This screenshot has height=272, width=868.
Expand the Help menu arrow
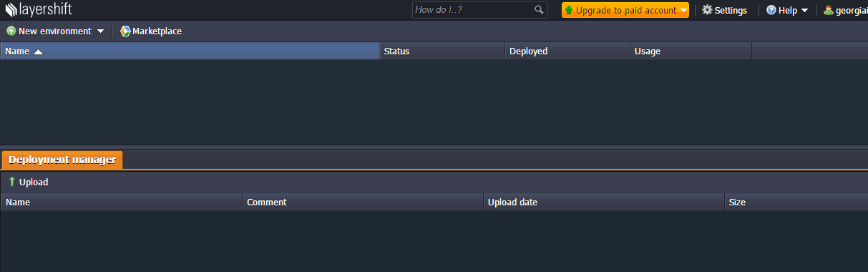click(x=805, y=11)
